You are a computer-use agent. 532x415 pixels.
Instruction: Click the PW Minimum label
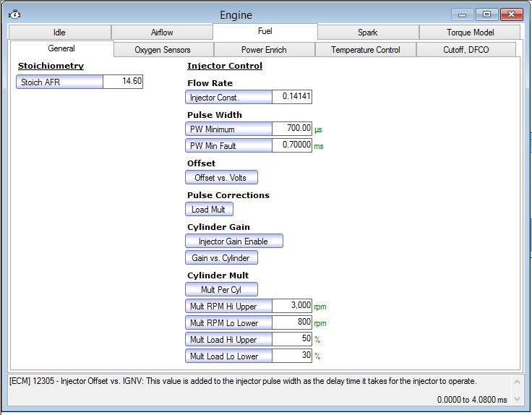click(228, 129)
